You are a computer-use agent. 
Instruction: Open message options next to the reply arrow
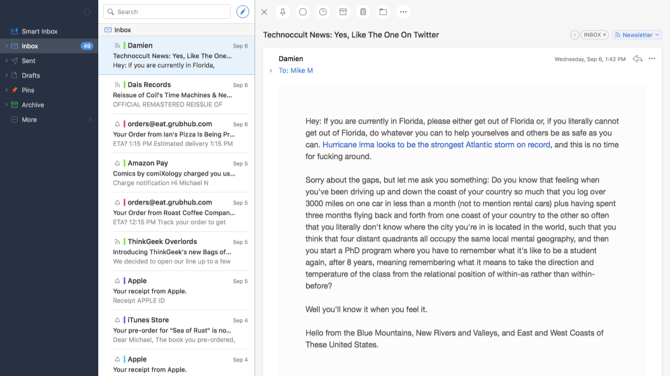click(x=652, y=59)
